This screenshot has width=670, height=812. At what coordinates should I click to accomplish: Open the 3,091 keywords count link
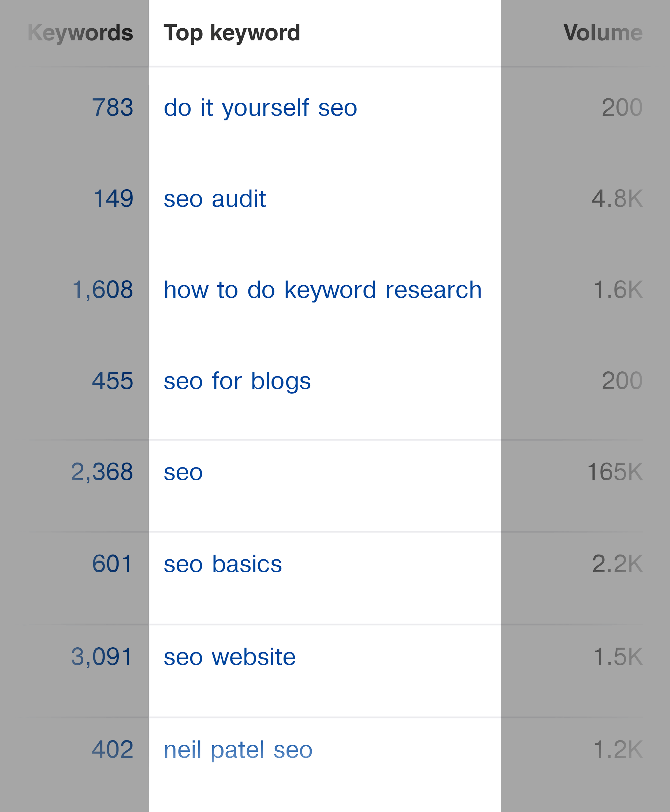point(102,657)
